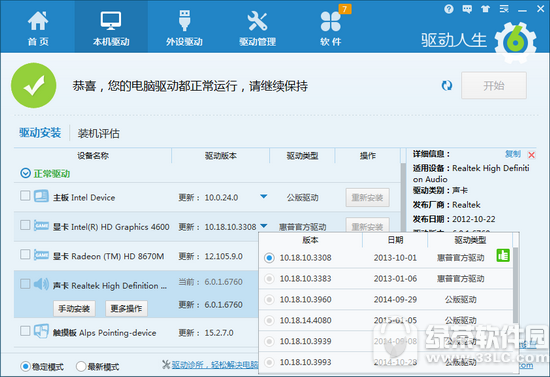Select version 10.18.10.3960 radio button
The height and width of the screenshot is (377, 550).
point(269,299)
